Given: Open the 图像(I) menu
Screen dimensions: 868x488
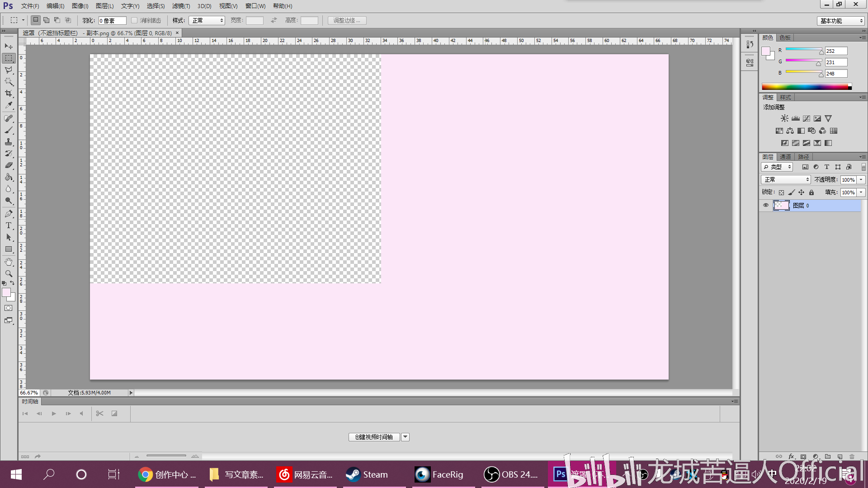Looking at the screenshot, I should pos(80,6).
